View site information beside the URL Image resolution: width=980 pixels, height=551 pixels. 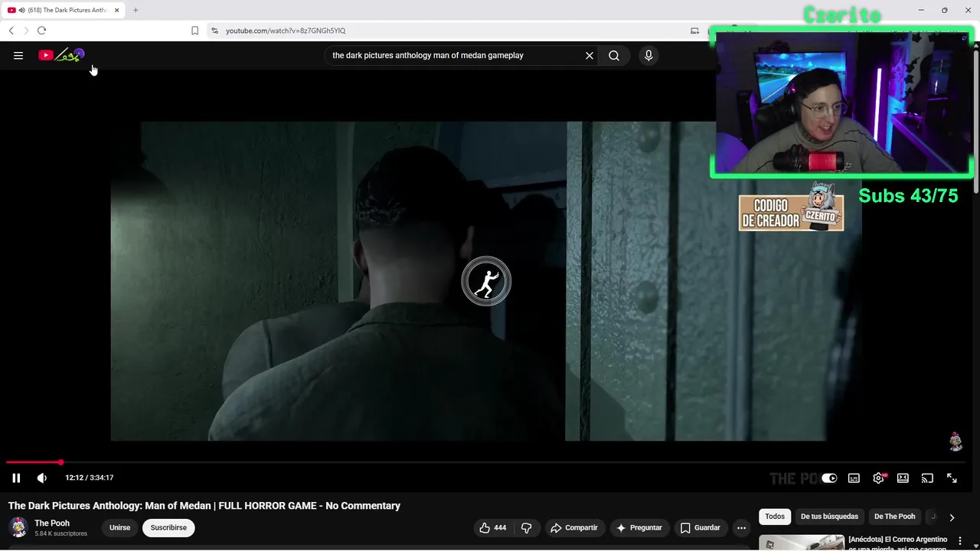214,31
